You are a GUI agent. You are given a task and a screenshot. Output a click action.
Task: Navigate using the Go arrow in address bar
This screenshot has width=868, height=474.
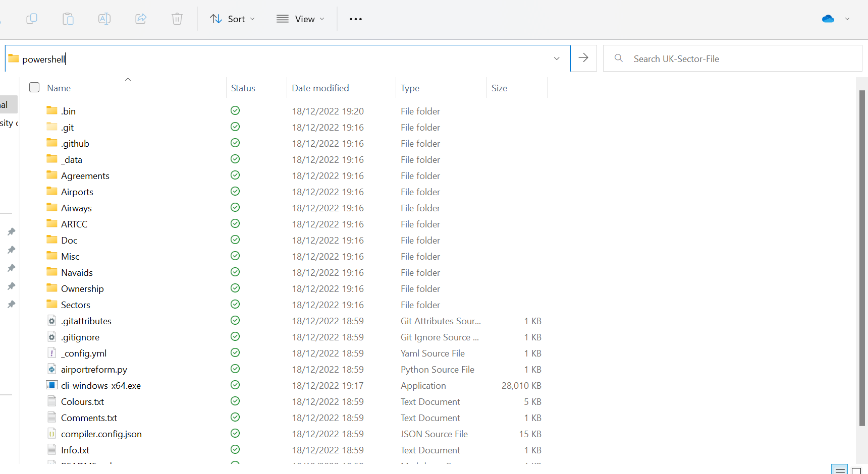[x=583, y=58]
